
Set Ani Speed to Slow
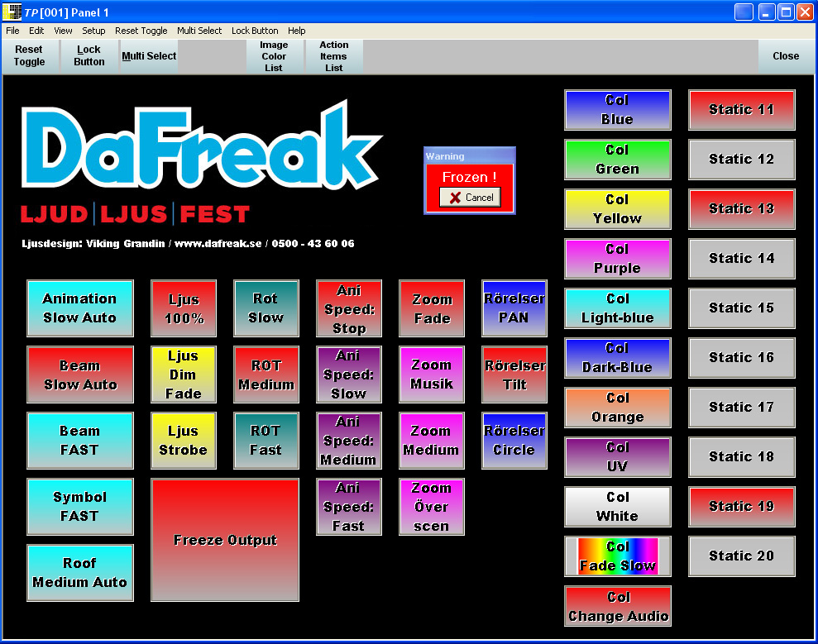click(x=349, y=374)
